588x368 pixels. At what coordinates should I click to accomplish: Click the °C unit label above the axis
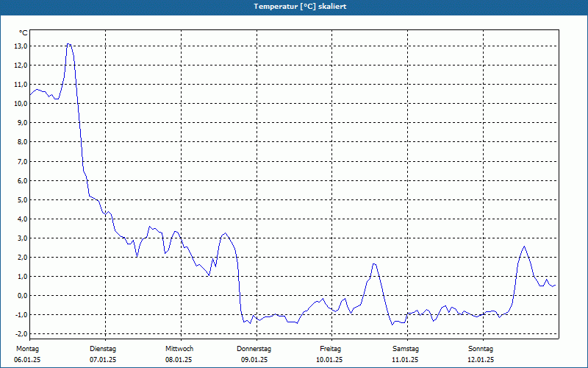click(x=24, y=32)
